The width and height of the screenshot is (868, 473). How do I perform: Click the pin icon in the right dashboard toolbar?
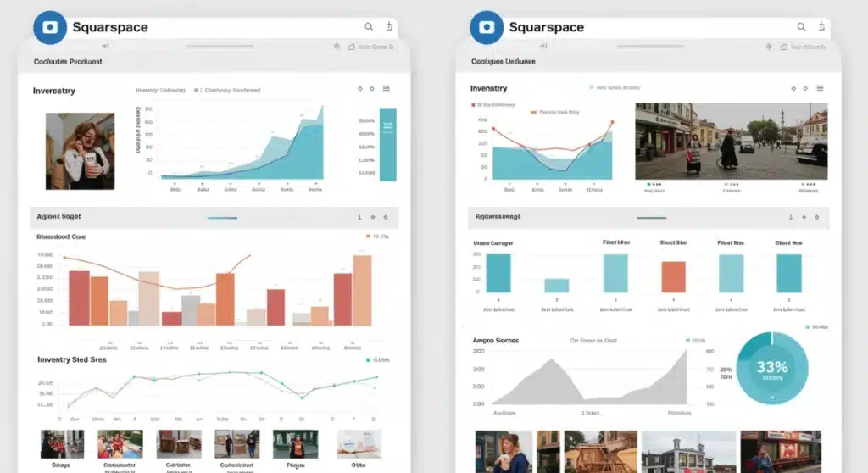768,47
